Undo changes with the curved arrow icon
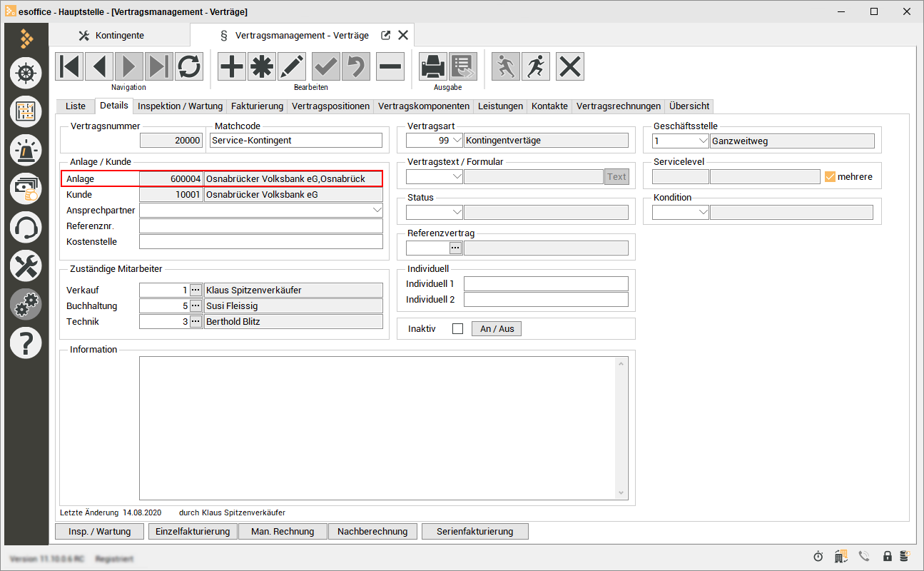This screenshot has width=924, height=571. pos(356,66)
